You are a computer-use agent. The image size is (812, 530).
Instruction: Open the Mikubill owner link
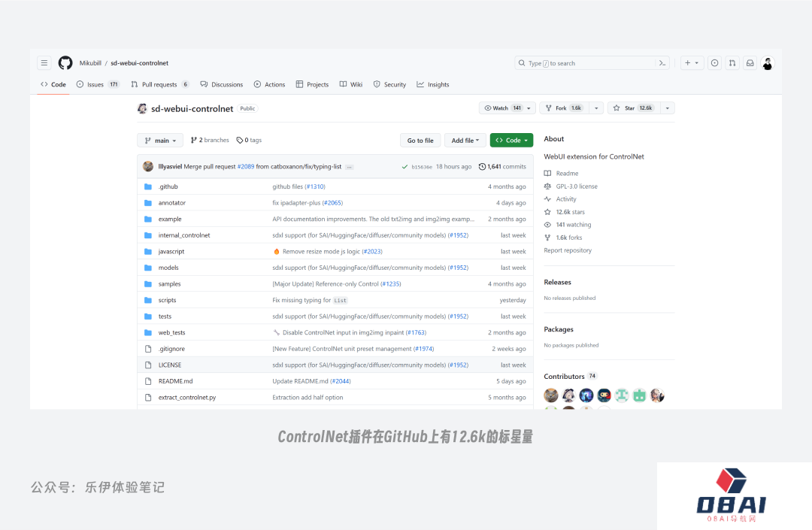click(90, 63)
